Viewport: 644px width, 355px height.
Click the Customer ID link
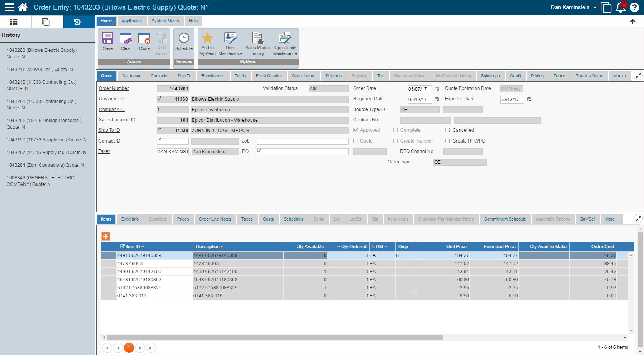[x=112, y=99]
